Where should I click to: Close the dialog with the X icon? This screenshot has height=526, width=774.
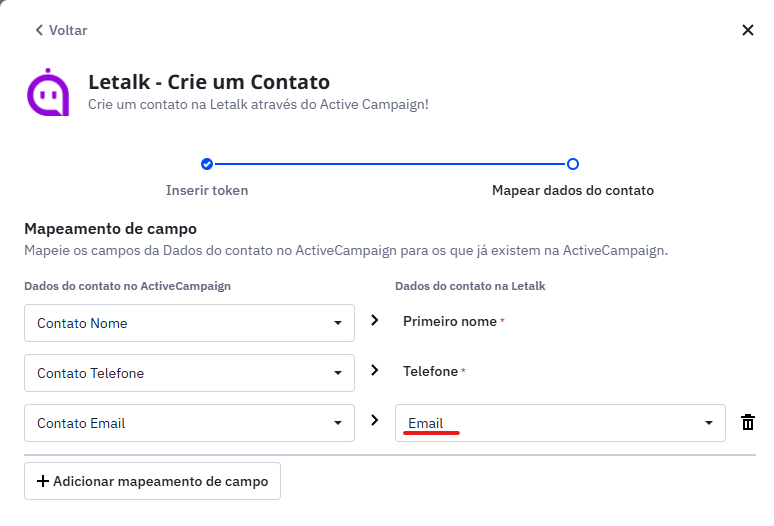pos(747,30)
